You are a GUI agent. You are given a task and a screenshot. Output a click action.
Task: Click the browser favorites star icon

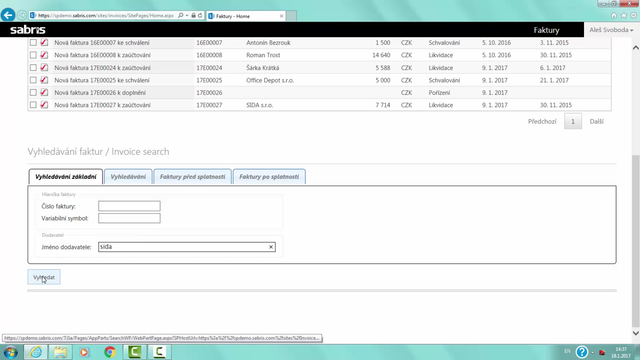pyautogui.click(x=623, y=16)
